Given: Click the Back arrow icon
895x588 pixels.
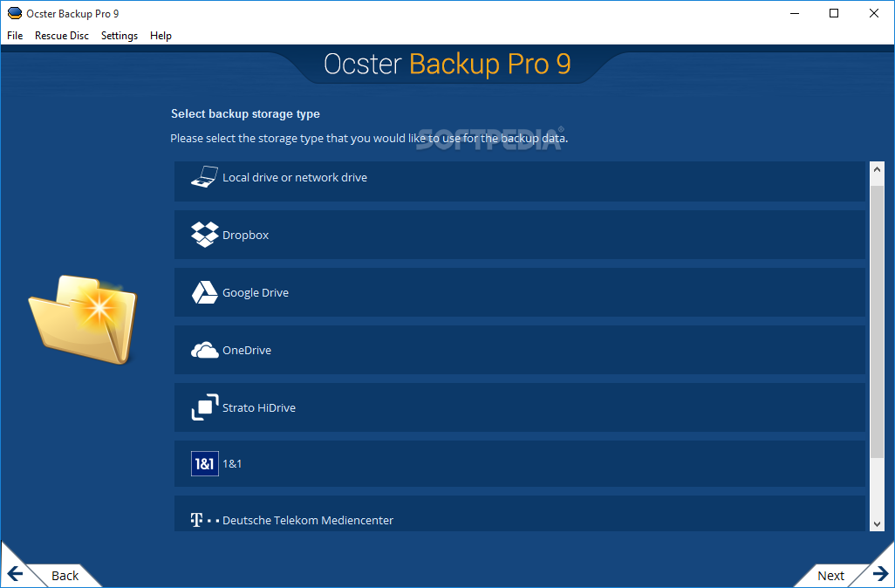Looking at the screenshot, I should pos(15,574).
